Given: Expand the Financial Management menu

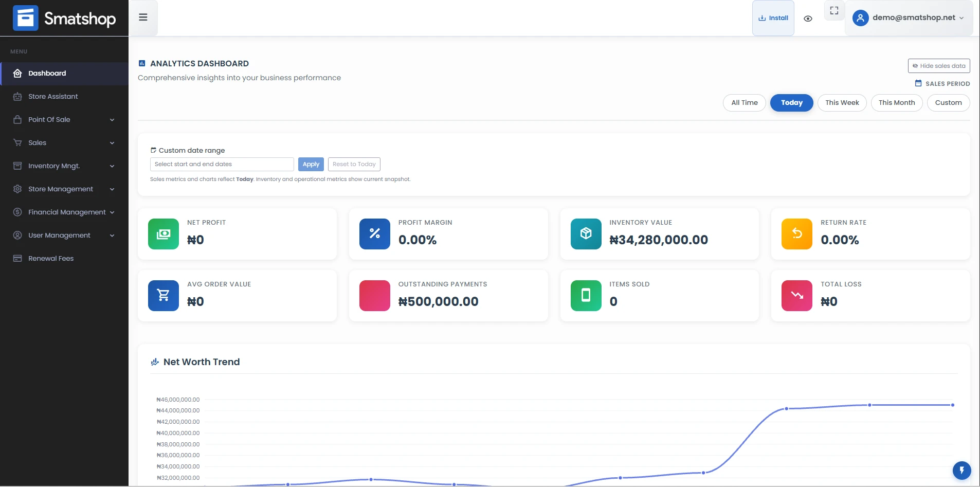Looking at the screenshot, I should point(64,212).
